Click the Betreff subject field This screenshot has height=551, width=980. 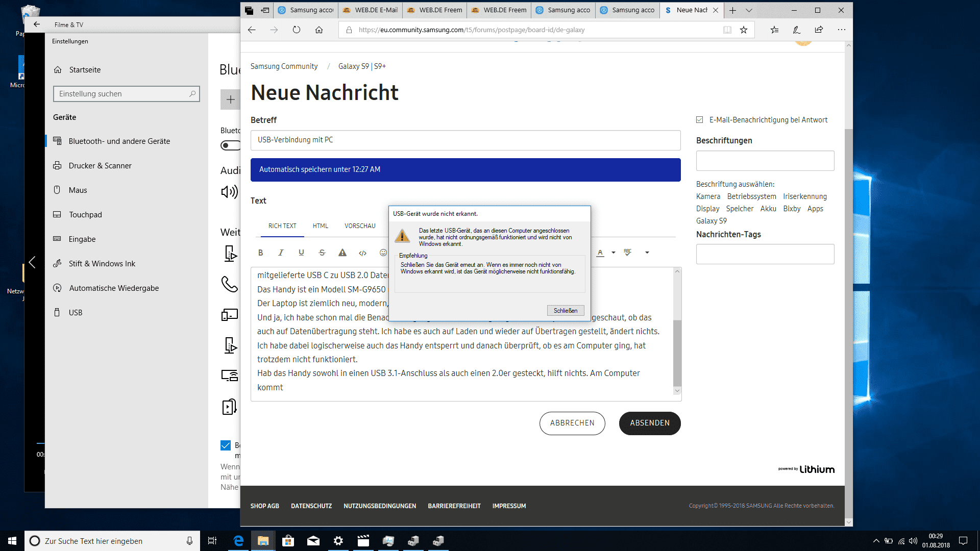(x=465, y=140)
